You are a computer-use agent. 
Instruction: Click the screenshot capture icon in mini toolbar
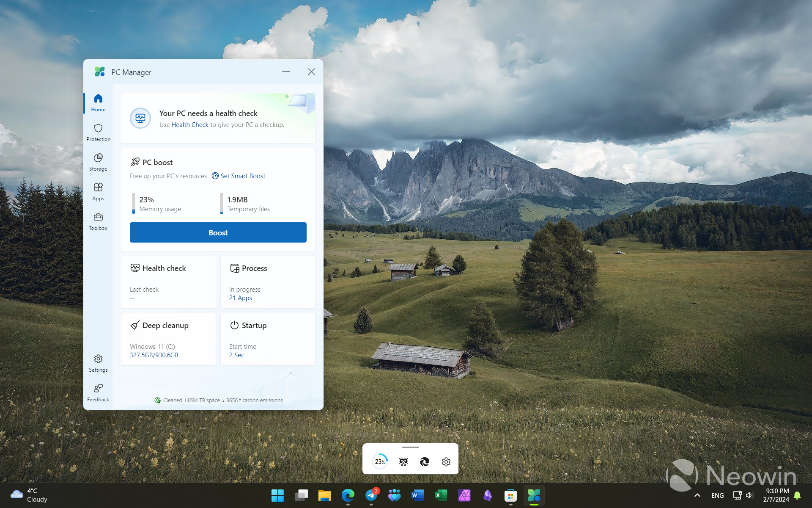403,462
